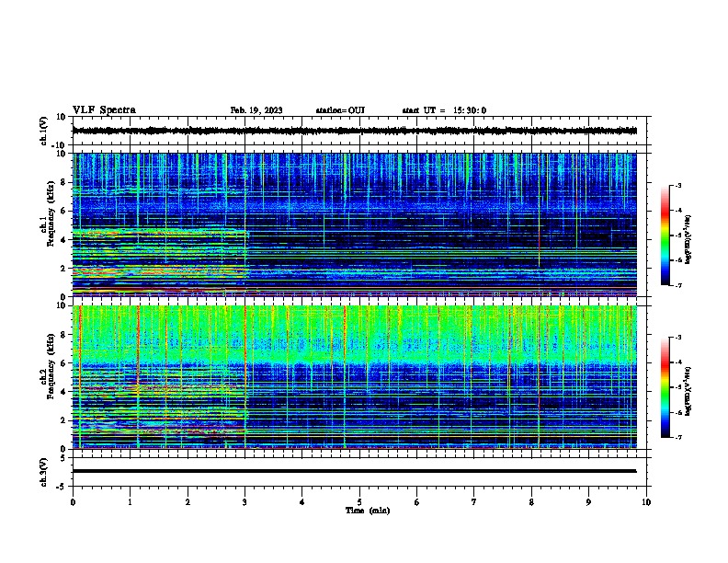Click the ch.1 color scale log(PSD) caption
The height and width of the screenshot is (563, 728).
pyautogui.click(x=688, y=239)
